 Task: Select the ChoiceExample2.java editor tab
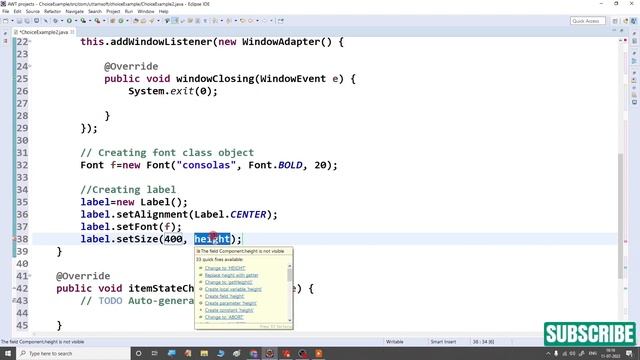[44, 32]
